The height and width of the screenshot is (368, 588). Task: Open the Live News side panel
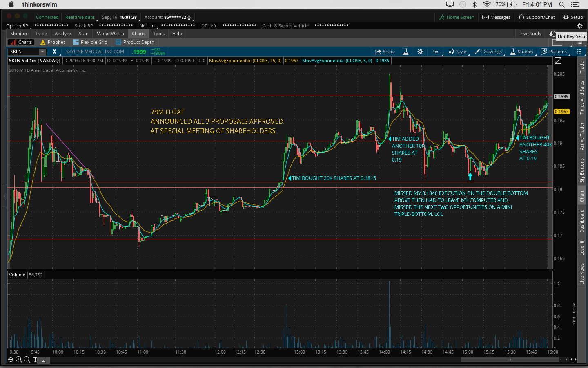click(582, 274)
